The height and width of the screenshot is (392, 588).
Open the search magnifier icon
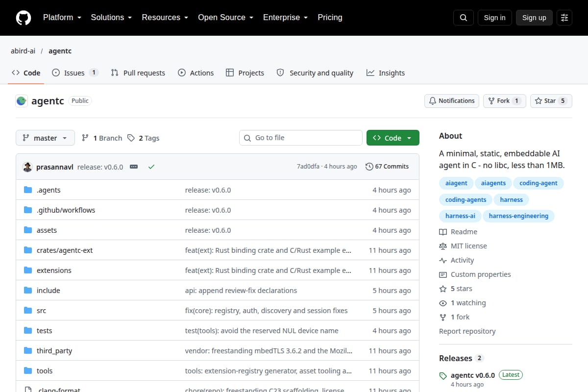point(464,18)
